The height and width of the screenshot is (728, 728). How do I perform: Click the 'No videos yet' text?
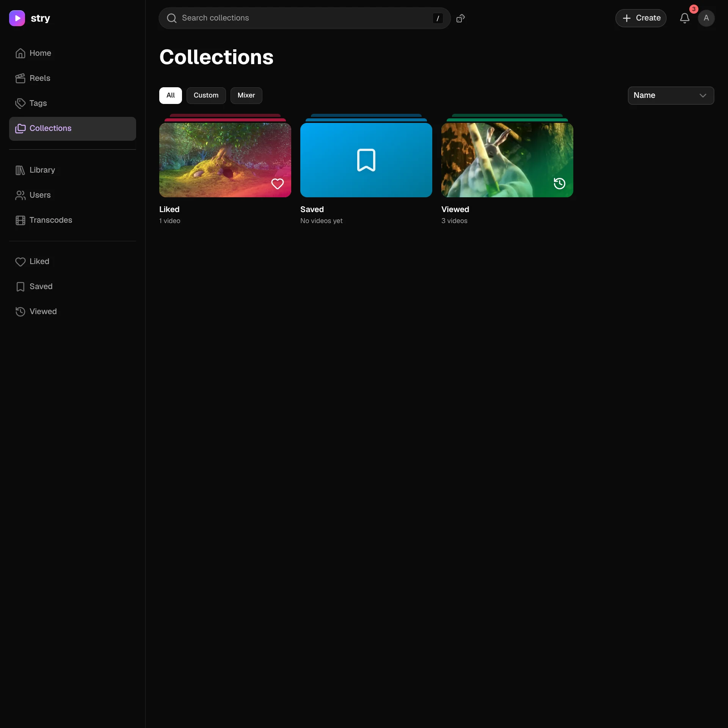pos(322,221)
